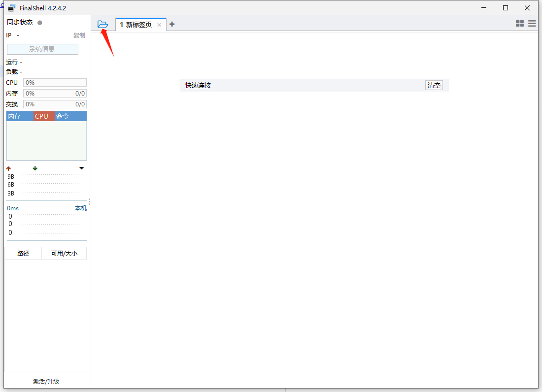Click the 命令 column header
This screenshot has width=542, height=392.
63,116
